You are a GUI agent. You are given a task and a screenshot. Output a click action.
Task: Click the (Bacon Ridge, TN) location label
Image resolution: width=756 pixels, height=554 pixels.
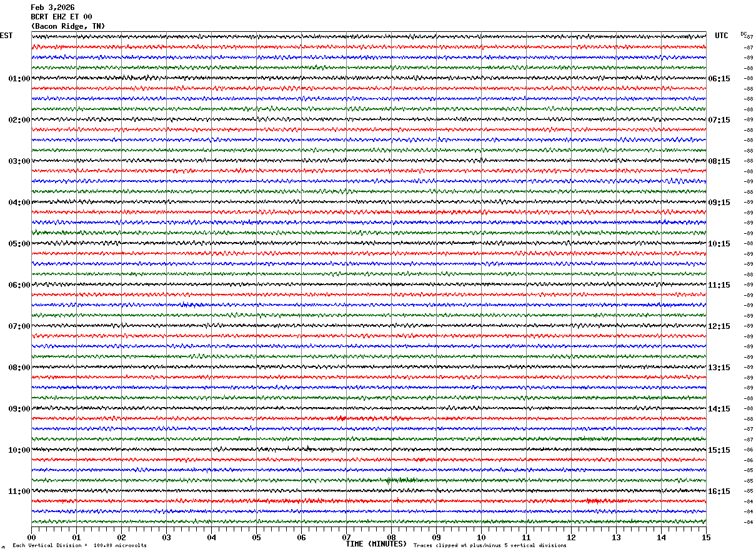pyautogui.click(x=67, y=26)
